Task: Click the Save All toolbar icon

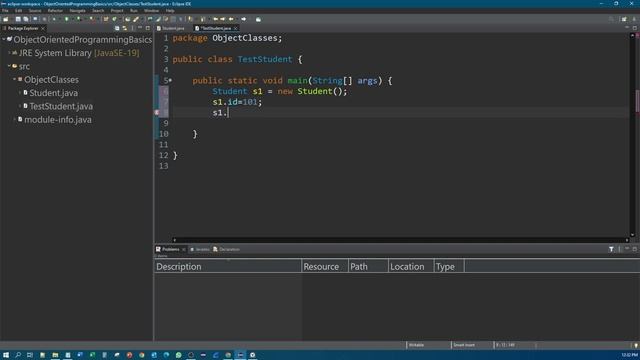Action: (x=26, y=19)
